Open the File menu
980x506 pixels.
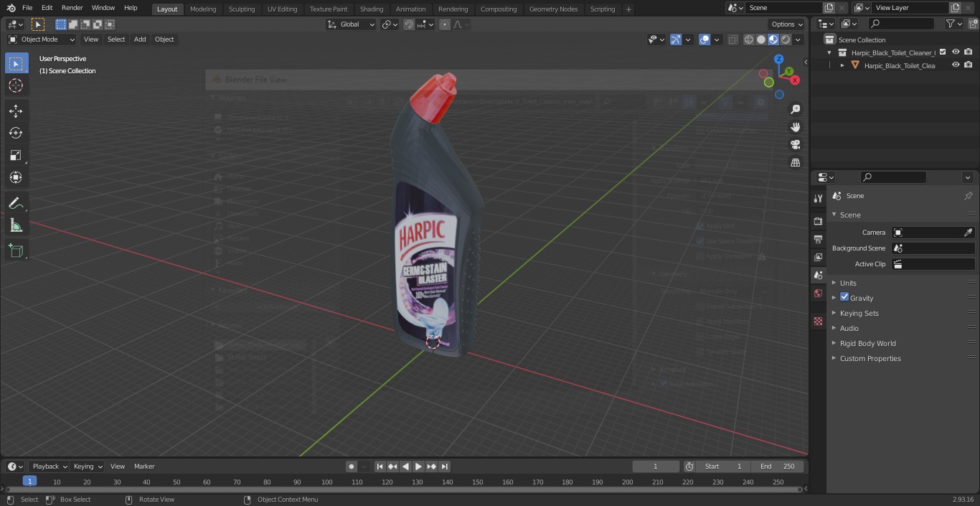(27, 8)
